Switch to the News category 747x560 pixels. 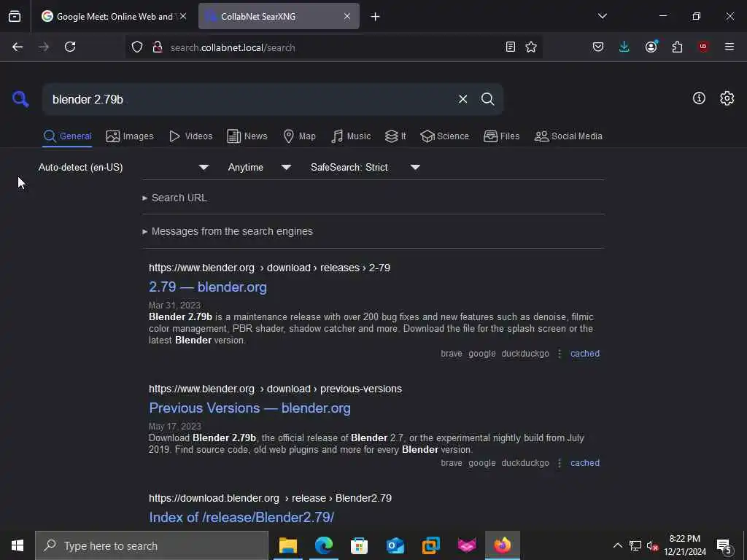pos(247,136)
